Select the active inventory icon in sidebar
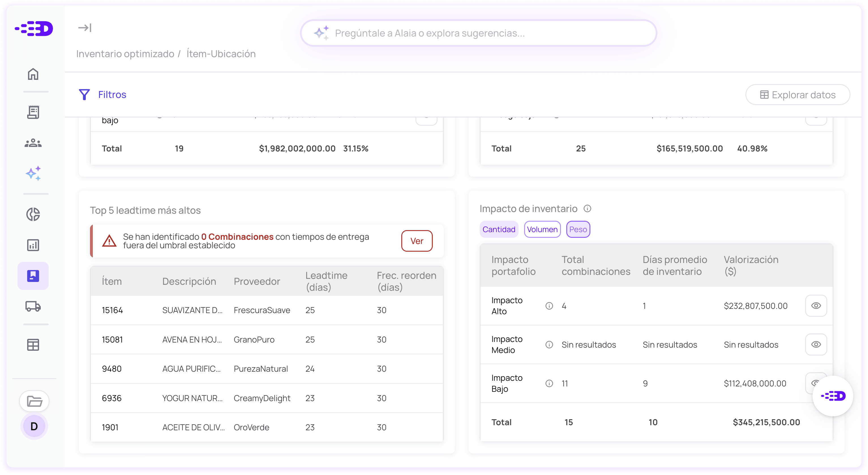The height and width of the screenshot is (475, 868). 33,276
